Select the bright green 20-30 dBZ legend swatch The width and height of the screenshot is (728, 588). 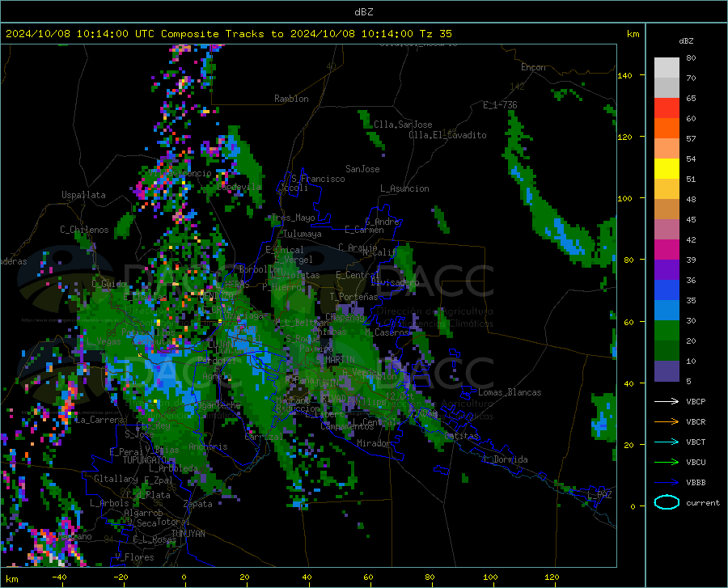667,331
